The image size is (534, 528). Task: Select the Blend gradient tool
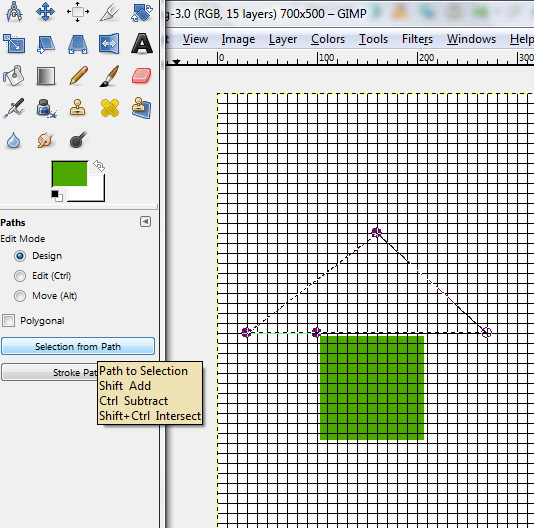(x=45, y=76)
